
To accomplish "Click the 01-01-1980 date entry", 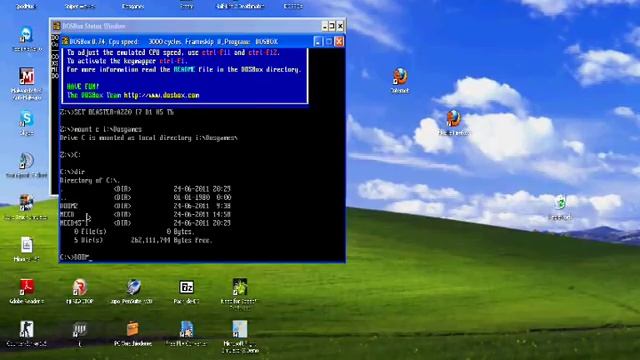I will click(191, 197).
